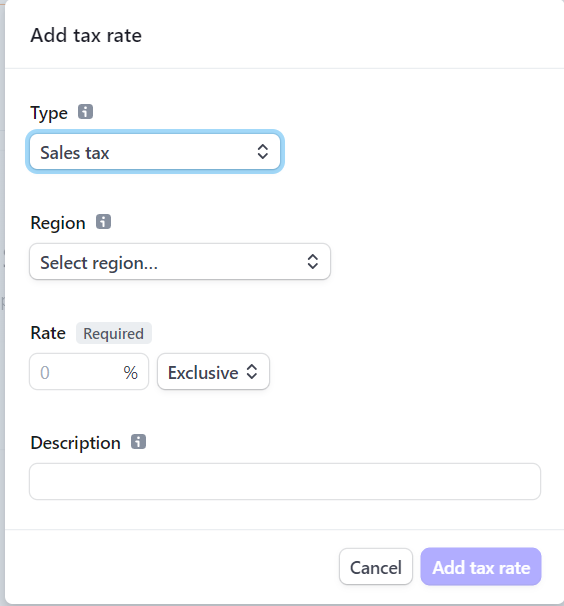564x606 pixels.
Task: Click the Required badge next to Rate
Action: (x=114, y=333)
